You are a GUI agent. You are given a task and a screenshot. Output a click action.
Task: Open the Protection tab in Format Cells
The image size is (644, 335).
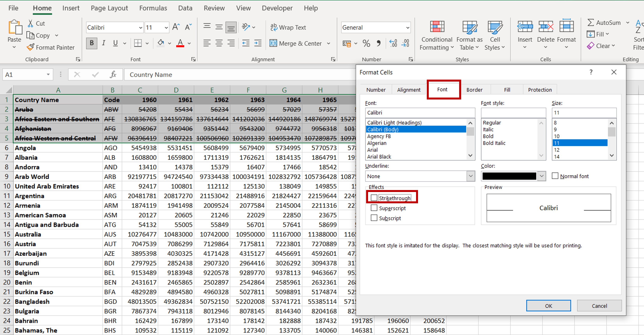tap(540, 90)
